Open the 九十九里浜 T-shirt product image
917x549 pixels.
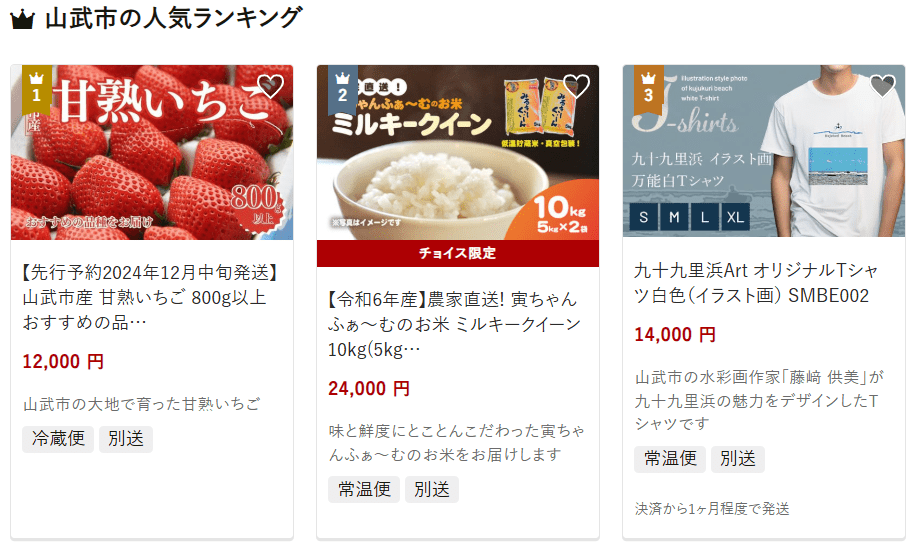point(764,151)
